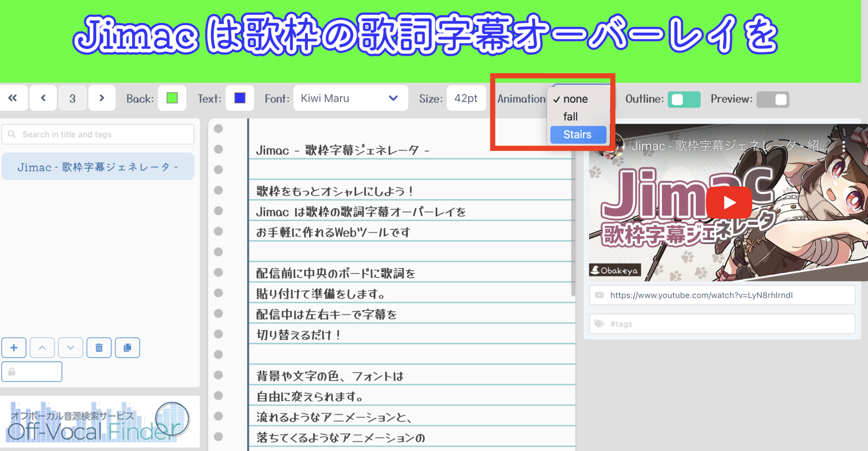Click the green Back color swatch
Image resolution: width=868 pixels, height=451 pixels.
172,98
